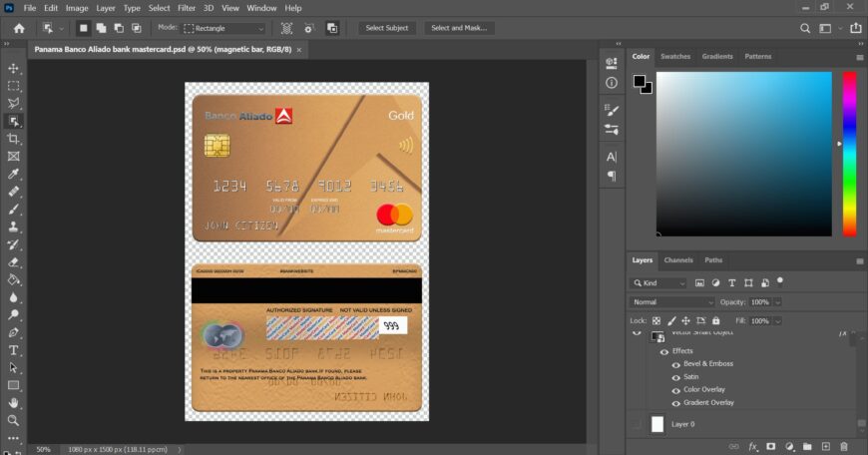
Task: Create new group folder icon
Action: pyautogui.click(x=807, y=446)
